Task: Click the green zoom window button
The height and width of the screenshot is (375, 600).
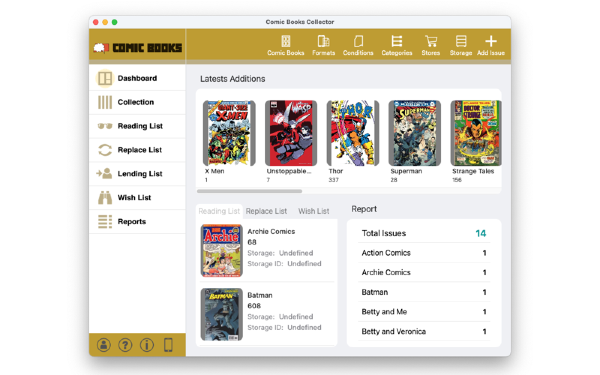Action: click(x=114, y=22)
